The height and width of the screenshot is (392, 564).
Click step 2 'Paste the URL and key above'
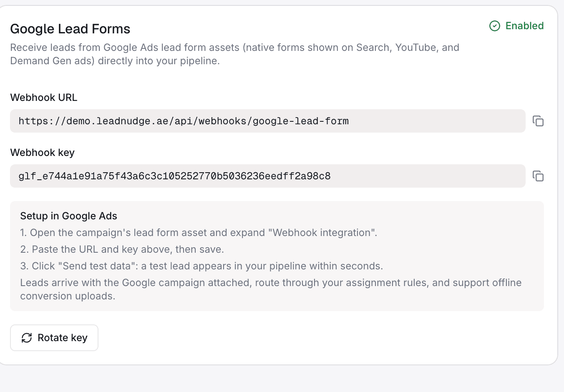[x=122, y=249]
